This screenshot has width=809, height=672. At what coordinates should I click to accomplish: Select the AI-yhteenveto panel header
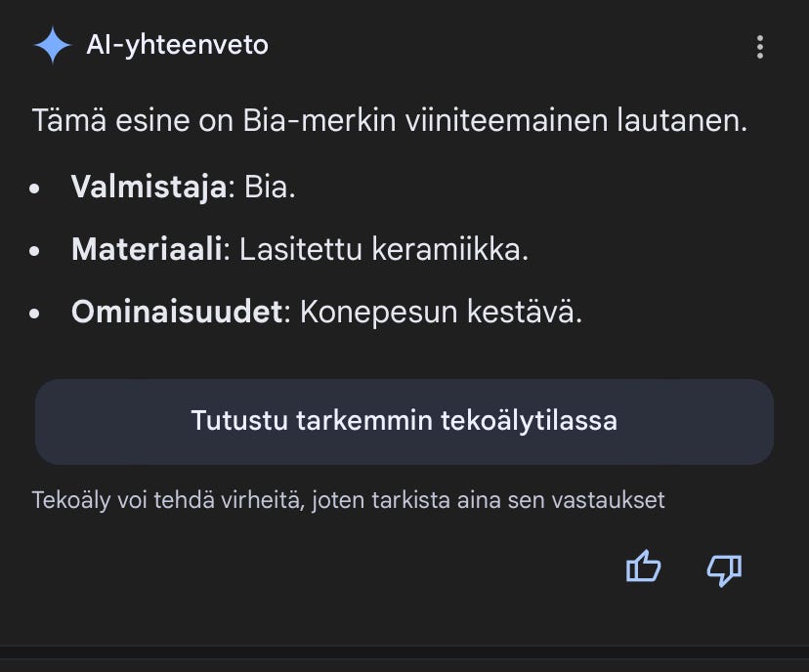[x=179, y=43]
